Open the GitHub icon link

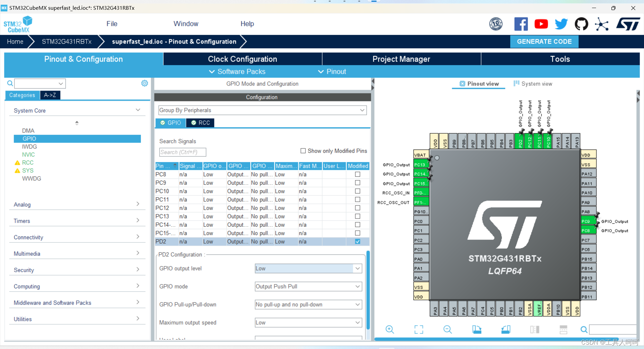coord(581,24)
